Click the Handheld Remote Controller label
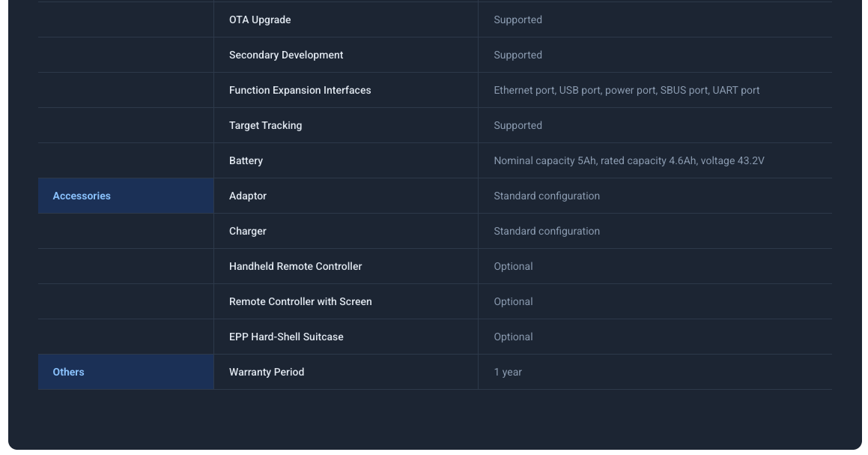The height and width of the screenshot is (455, 868). pyautogui.click(x=295, y=266)
